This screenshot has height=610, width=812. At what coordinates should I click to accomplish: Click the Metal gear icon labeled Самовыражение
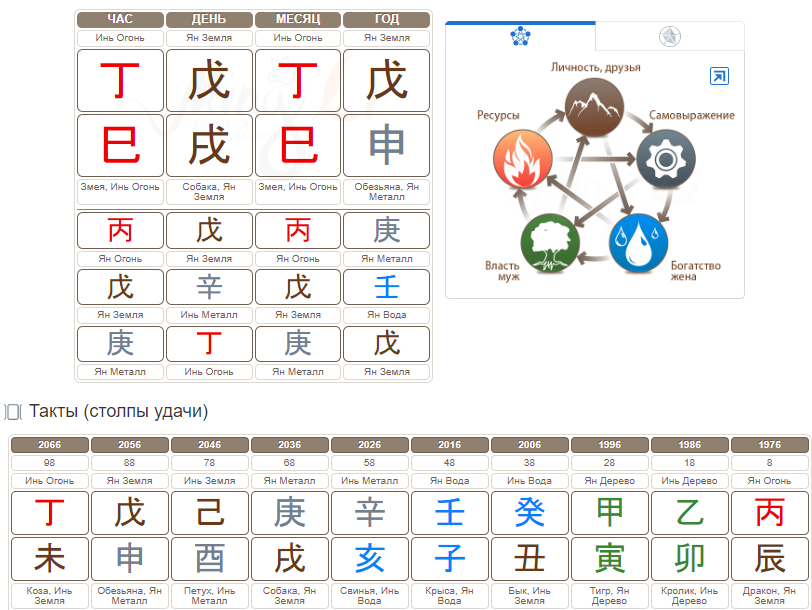665,159
